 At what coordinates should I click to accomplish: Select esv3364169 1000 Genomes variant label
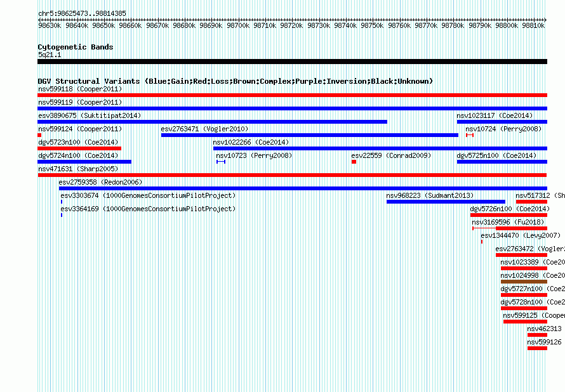[148, 209]
